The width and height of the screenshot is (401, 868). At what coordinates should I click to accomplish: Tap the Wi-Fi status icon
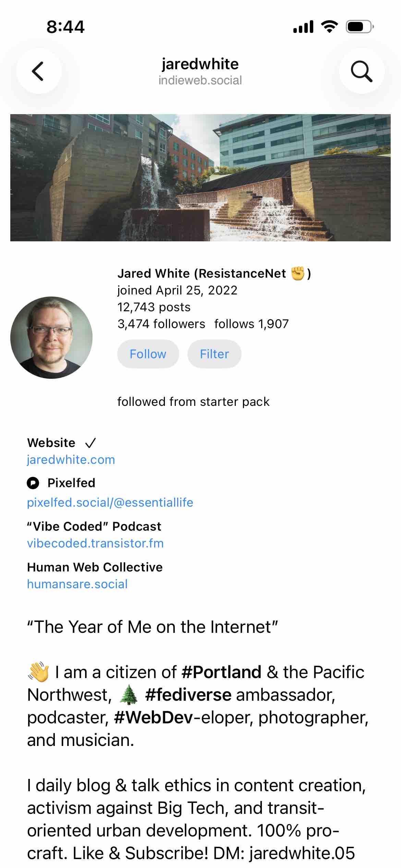pos(329,26)
